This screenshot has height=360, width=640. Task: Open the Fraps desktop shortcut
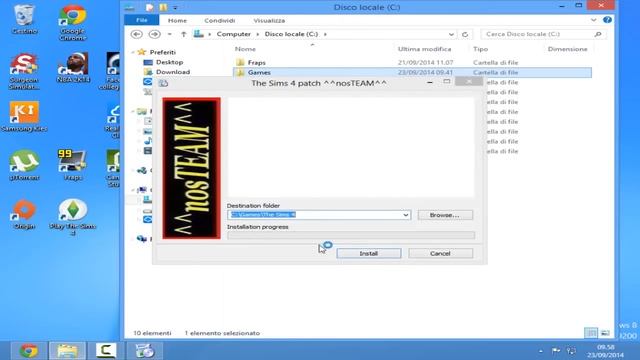[73, 165]
